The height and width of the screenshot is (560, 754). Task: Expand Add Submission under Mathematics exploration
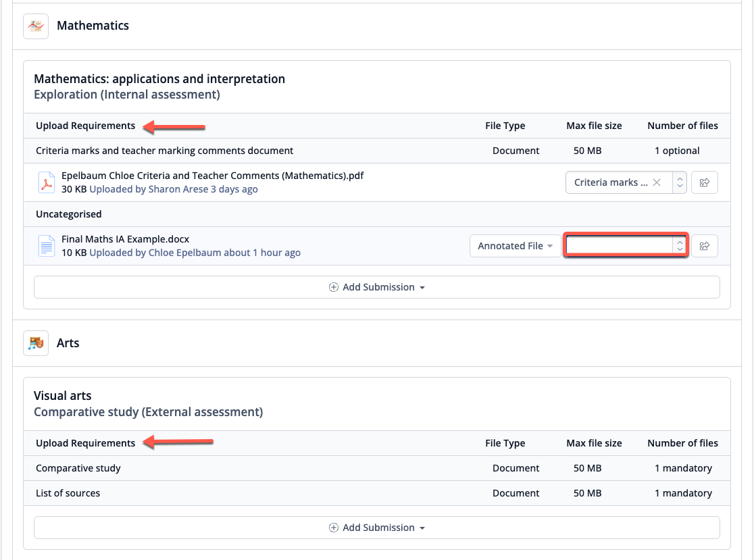[377, 287]
